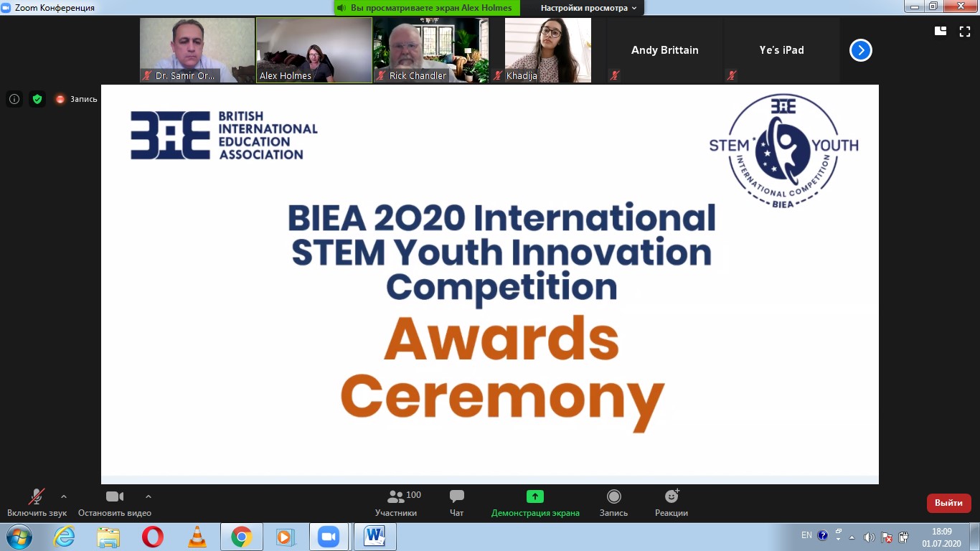Expand video options arrow next to camera
Screen dimensions: 980x551
click(x=149, y=496)
